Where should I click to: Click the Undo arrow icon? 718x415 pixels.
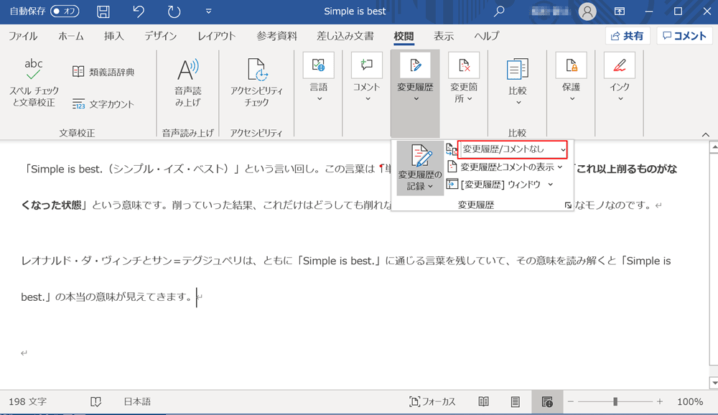(138, 11)
